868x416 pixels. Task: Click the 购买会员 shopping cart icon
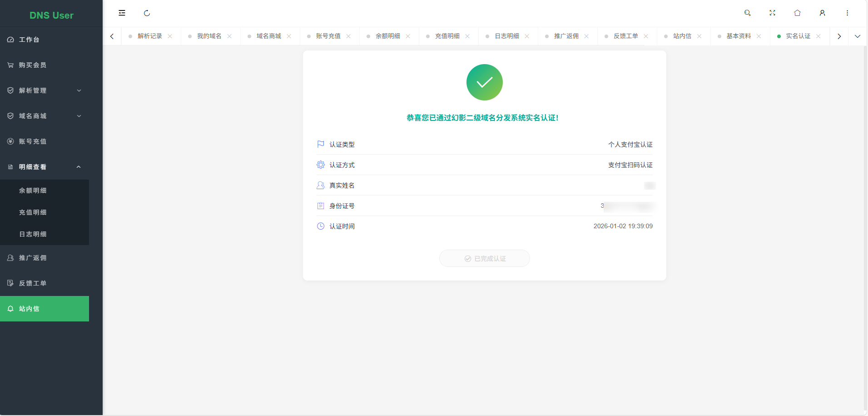coord(10,65)
